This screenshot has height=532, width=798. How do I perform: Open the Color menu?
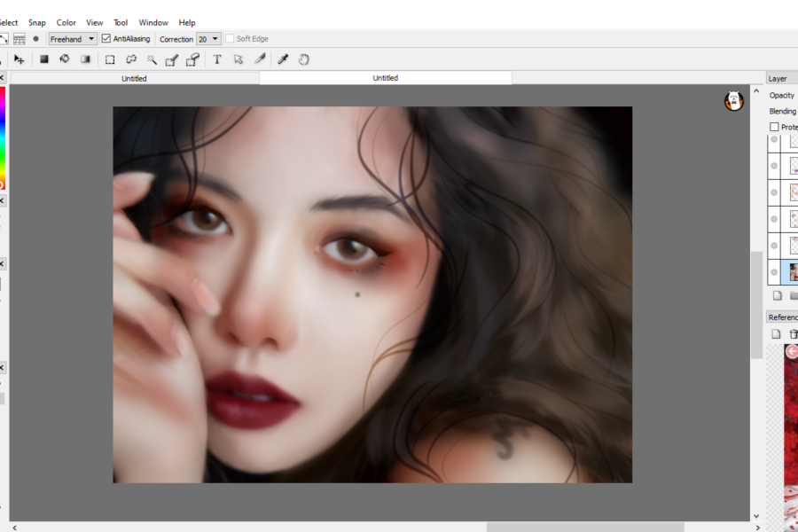(x=66, y=22)
